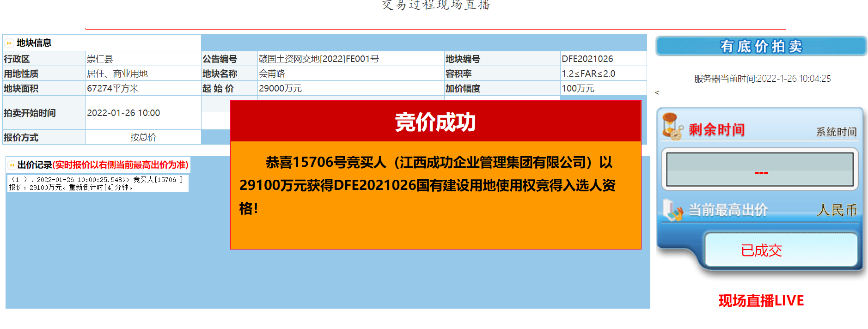This screenshot has width=868, height=329.
Task: Click the first bid record entry from 竞买人 15706
Action: click(x=96, y=183)
